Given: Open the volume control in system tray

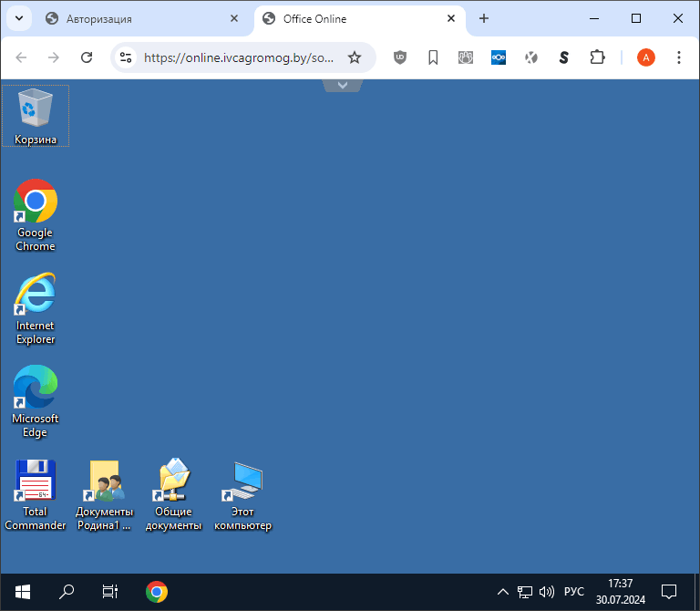Looking at the screenshot, I should [x=547, y=592].
